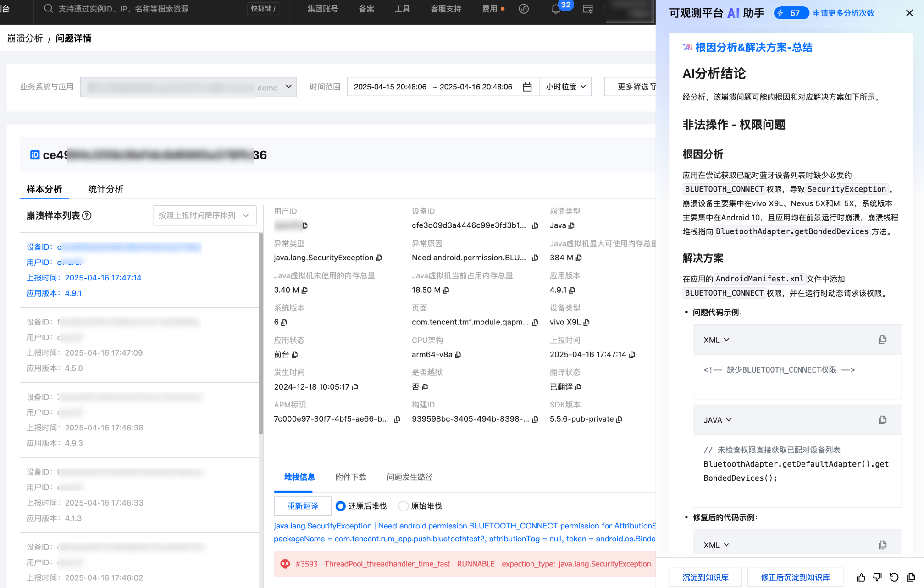The image size is (924, 588).
Task: Click the resource search input field
Action: click(x=124, y=9)
